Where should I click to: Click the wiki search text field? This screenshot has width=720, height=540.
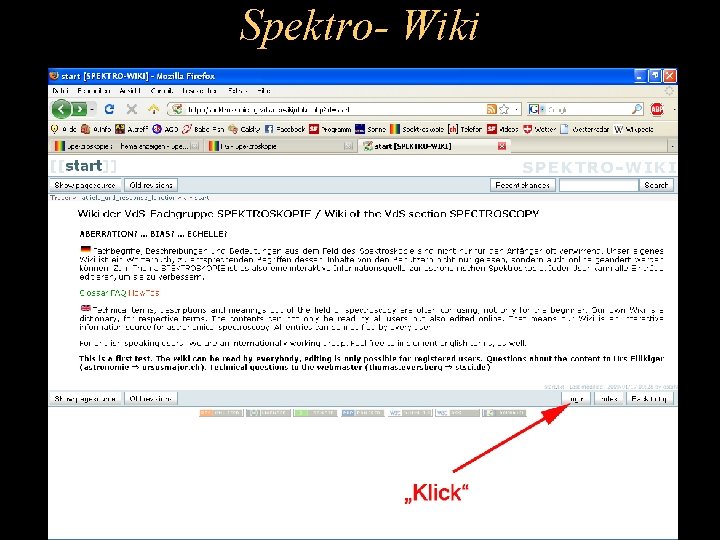point(598,185)
